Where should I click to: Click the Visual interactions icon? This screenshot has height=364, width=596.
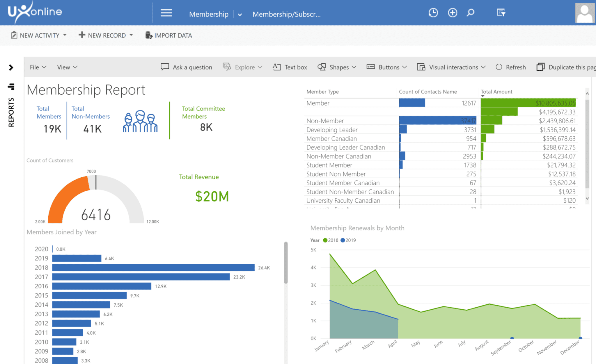tap(421, 67)
